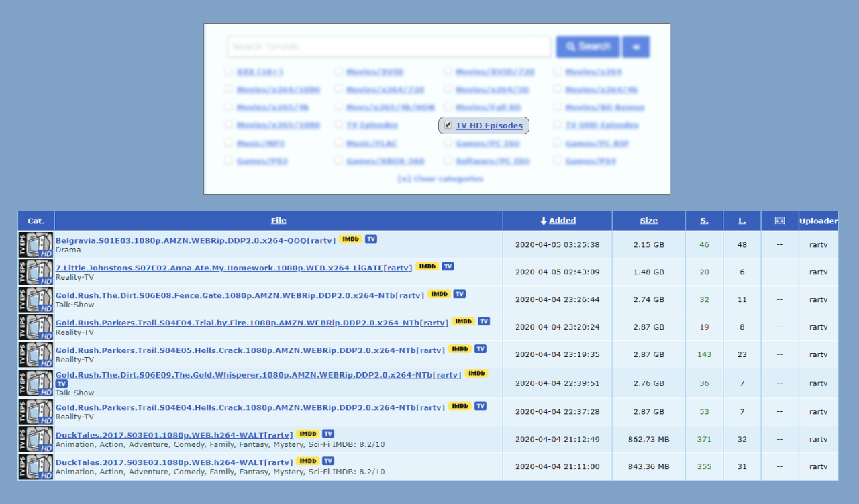The width and height of the screenshot is (859, 504).
Task: Sort by seeders using the S. header
Action: [704, 221]
